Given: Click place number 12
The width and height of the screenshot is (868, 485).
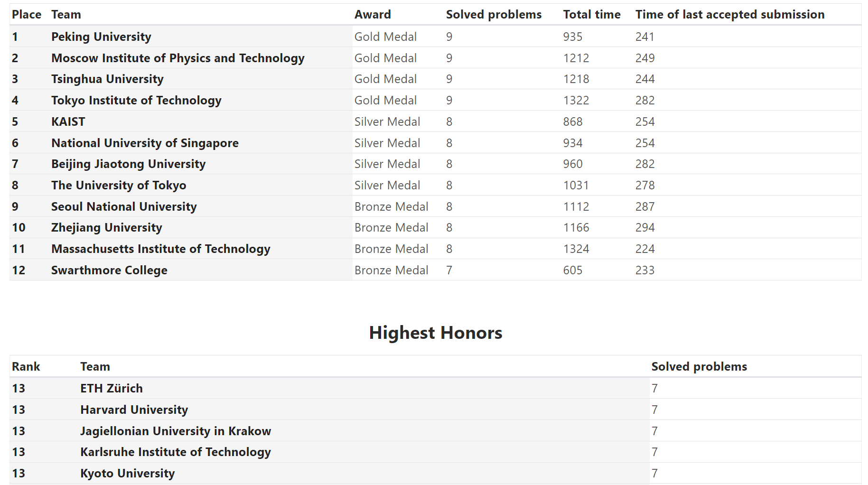Looking at the screenshot, I should pyautogui.click(x=19, y=270).
